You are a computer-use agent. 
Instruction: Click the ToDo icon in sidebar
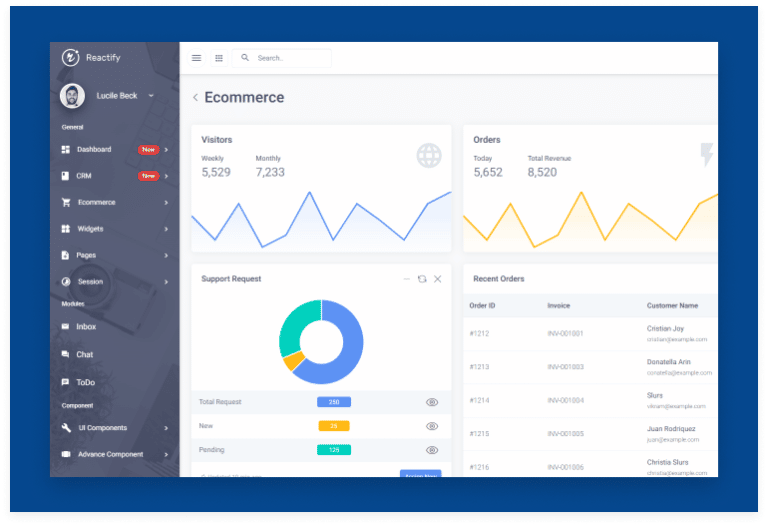(65, 382)
